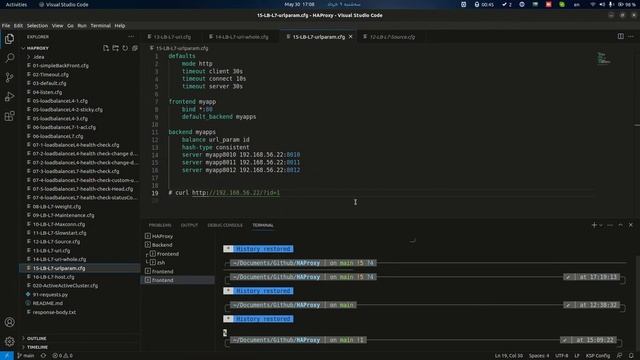Click the terminal vertical scrollbar
Screen dimensions: 640x360
click(637, 302)
